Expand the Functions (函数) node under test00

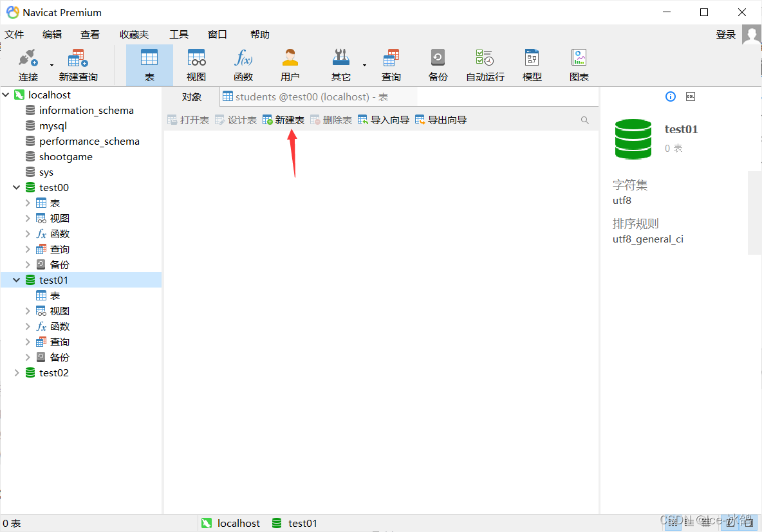click(x=28, y=234)
